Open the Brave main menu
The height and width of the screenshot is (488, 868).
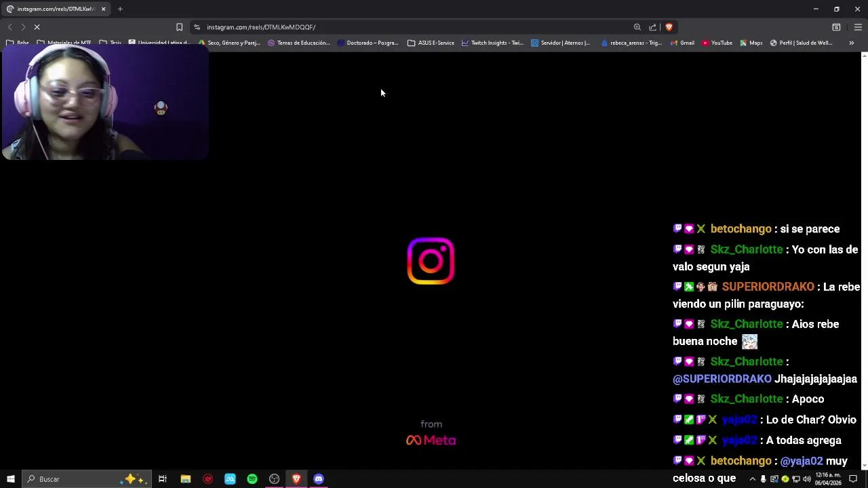pos(858,27)
